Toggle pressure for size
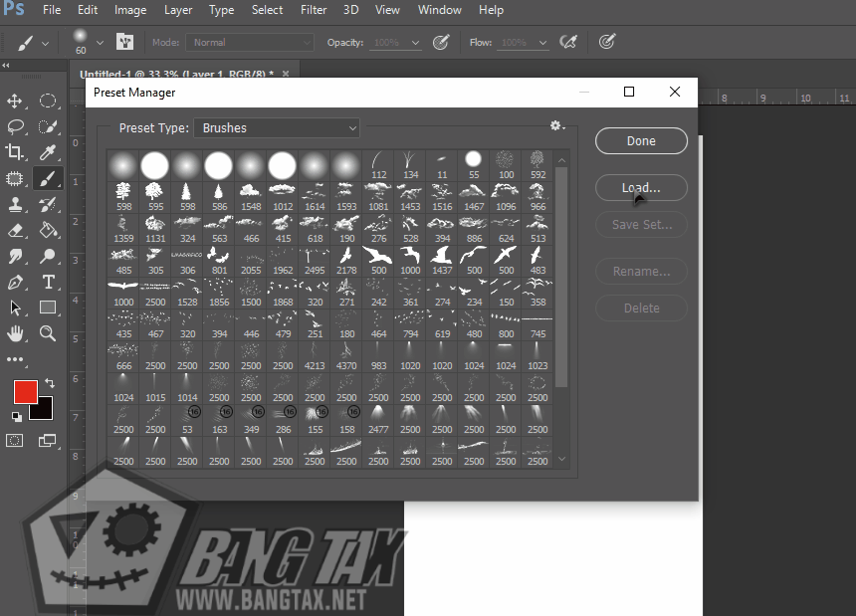The image size is (856, 616). 607,42
